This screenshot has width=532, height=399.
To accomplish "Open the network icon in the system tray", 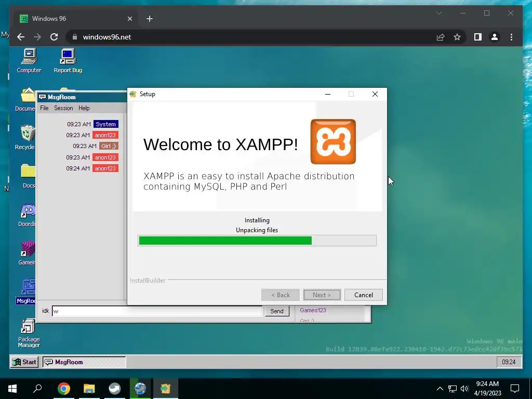I will point(453,389).
